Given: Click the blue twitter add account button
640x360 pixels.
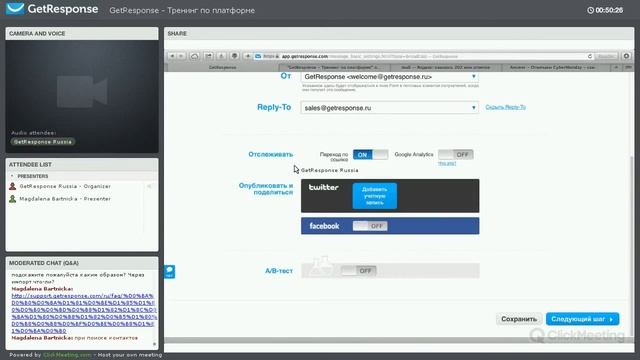Looking at the screenshot, I should (x=374, y=196).
